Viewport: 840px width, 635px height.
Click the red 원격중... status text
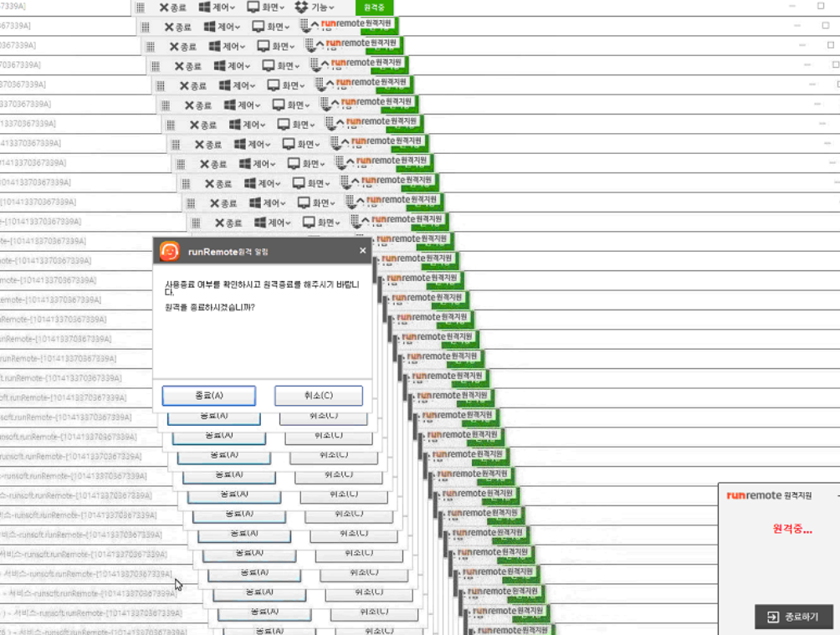coord(792,529)
